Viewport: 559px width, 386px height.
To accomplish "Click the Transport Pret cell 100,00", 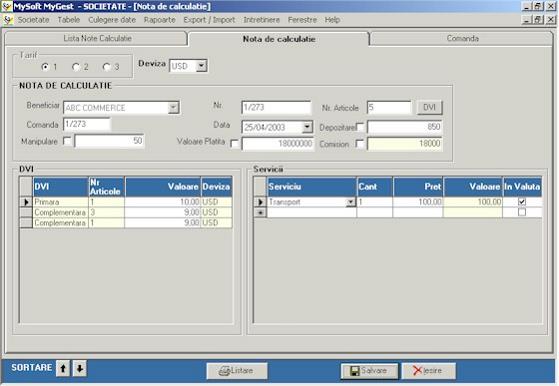I will pos(418,202).
